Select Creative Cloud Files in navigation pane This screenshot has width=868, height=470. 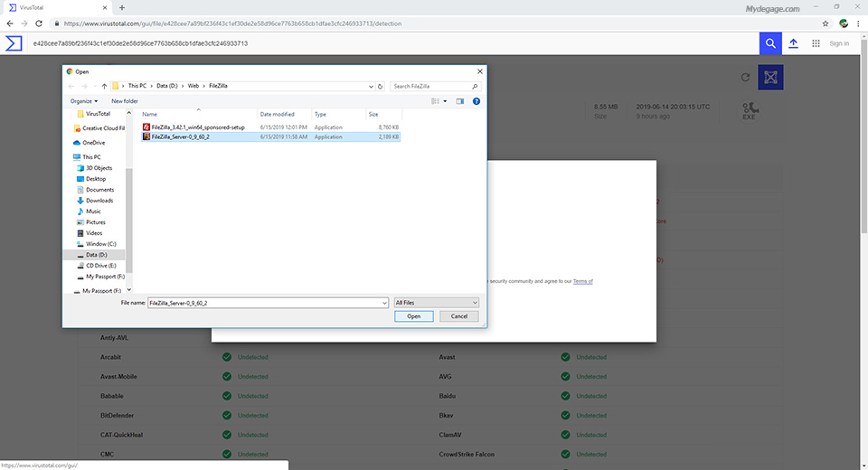99,127
